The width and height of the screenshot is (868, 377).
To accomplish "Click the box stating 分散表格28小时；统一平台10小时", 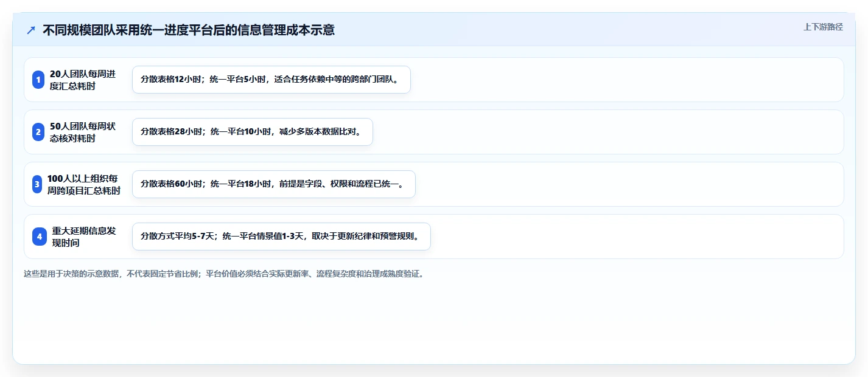I will click(x=252, y=132).
